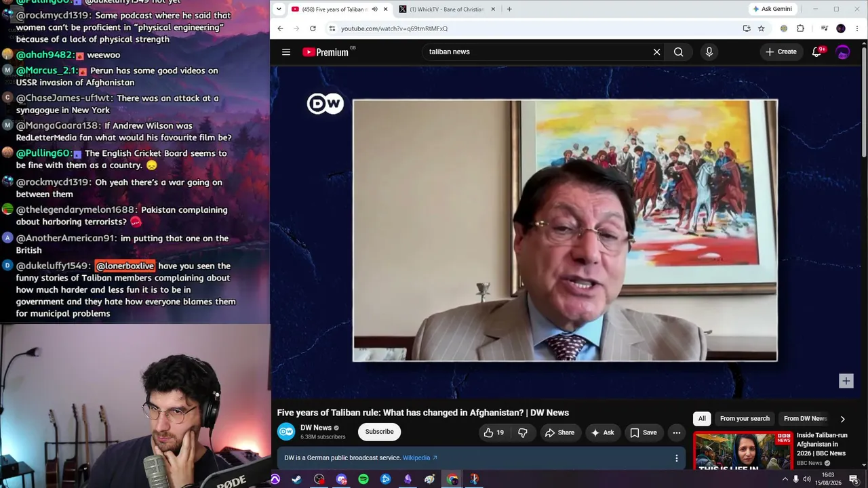This screenshot has width=868, height=488.
Task: Open Steam from the taskbar
Action: [297, 479]
